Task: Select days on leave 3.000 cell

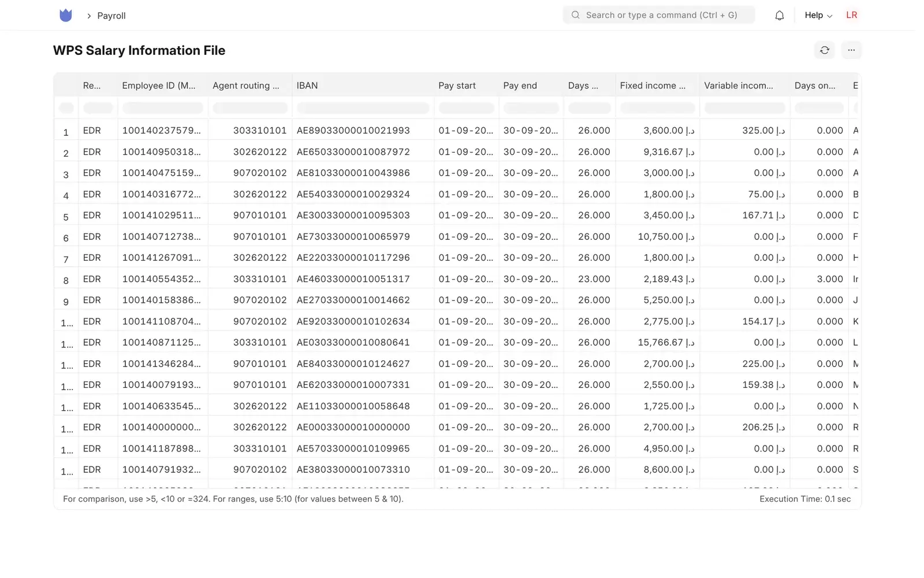Action: (819, 279)
